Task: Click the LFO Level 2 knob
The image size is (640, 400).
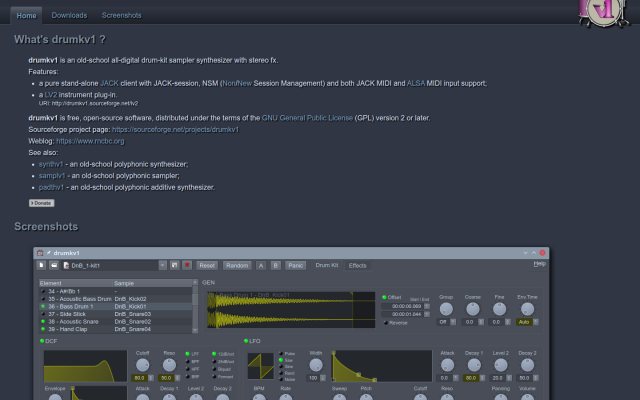Action: pos(501,365)
